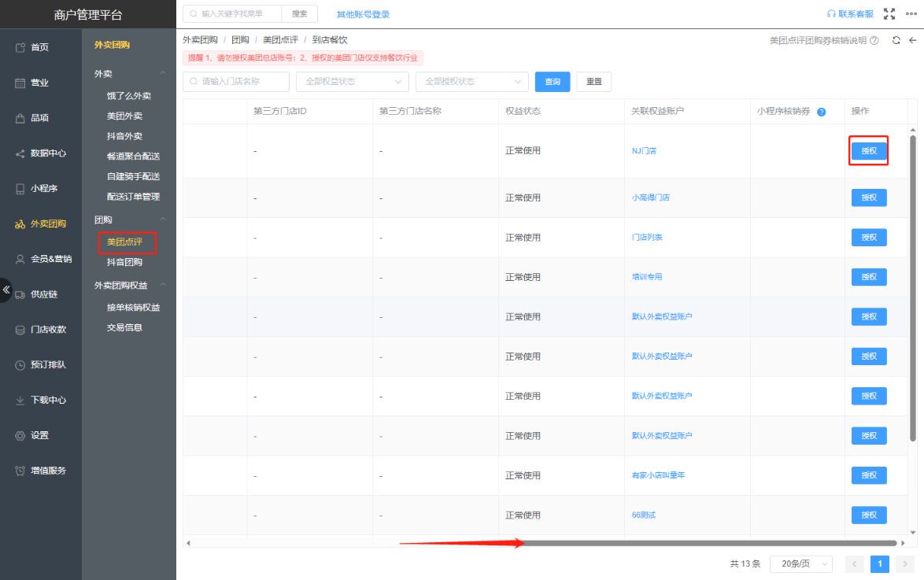This screenshot has width=924, height=580.
Task: Collapse the sidebar with the « arrow
Action: 6,290
